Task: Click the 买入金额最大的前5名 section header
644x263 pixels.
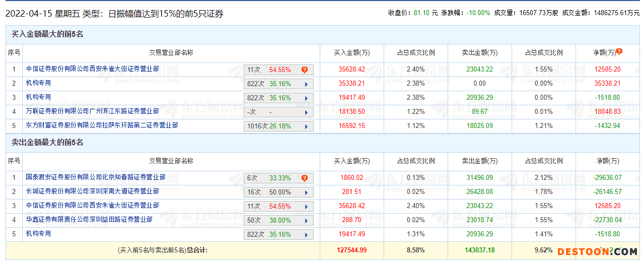Action: pyautogui.click(x=47, y=34)
